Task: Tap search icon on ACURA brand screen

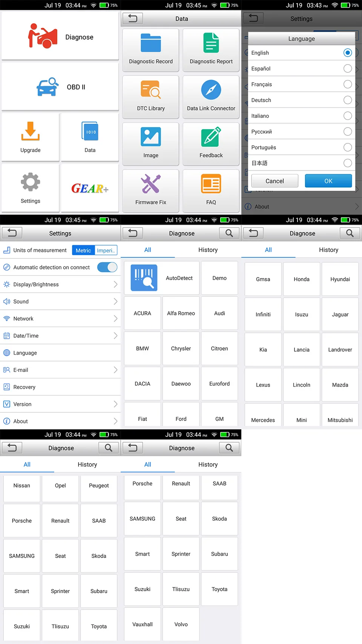Action: point(229,233)
